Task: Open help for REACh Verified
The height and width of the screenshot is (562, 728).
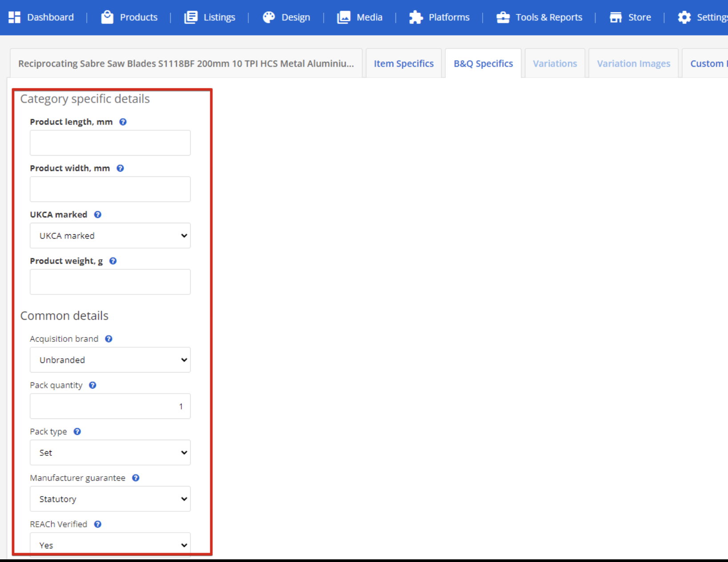Action: pos(98,524)
